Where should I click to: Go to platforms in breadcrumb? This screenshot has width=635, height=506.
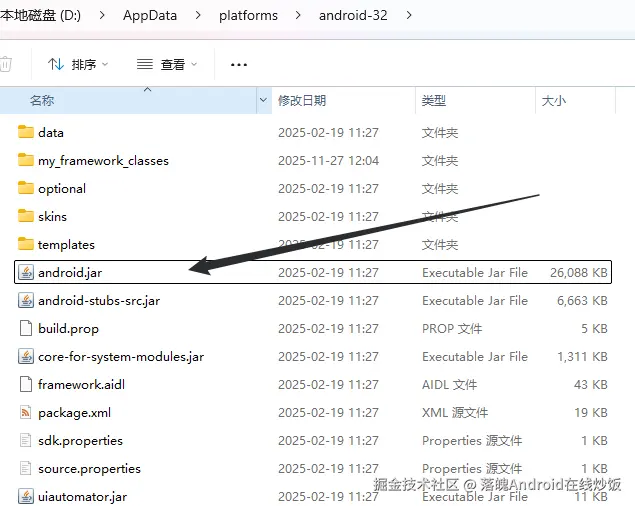pos(248,15)
